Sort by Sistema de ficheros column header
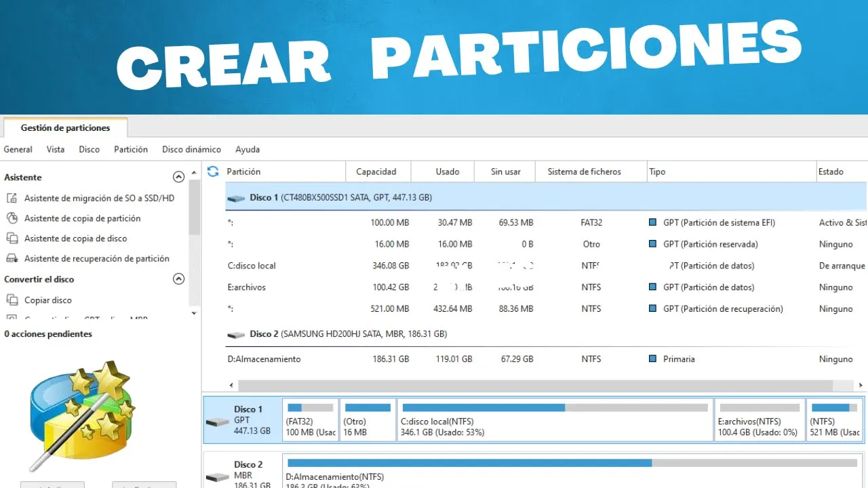868x488 pixels. (x=591, y=171)
